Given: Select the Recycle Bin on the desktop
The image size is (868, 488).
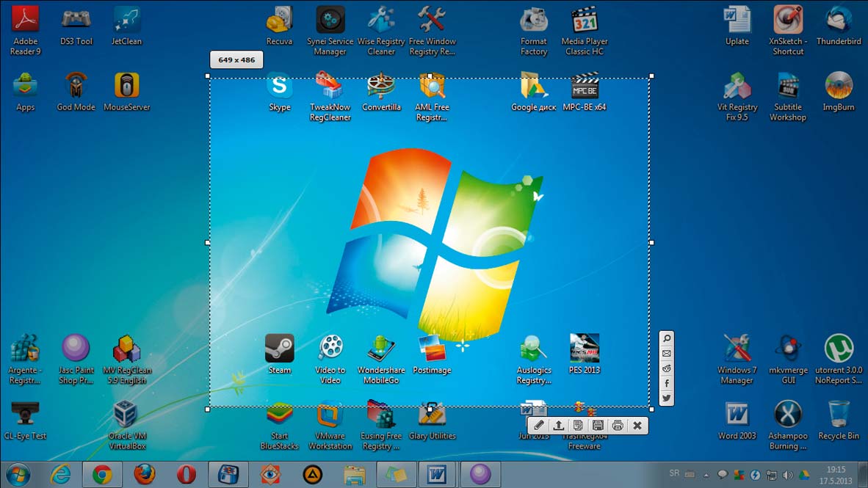Looking at the screenshot, I should (839, 420).
